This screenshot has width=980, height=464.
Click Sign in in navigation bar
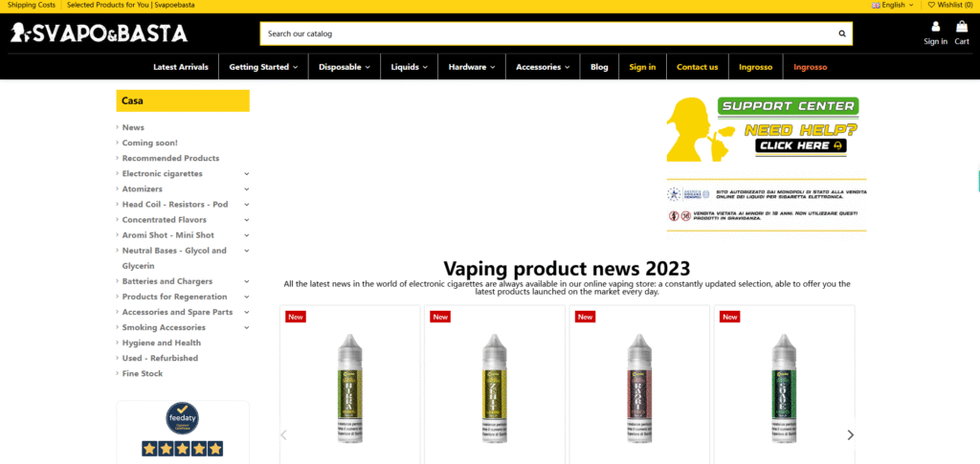click(x=642, y=67)
